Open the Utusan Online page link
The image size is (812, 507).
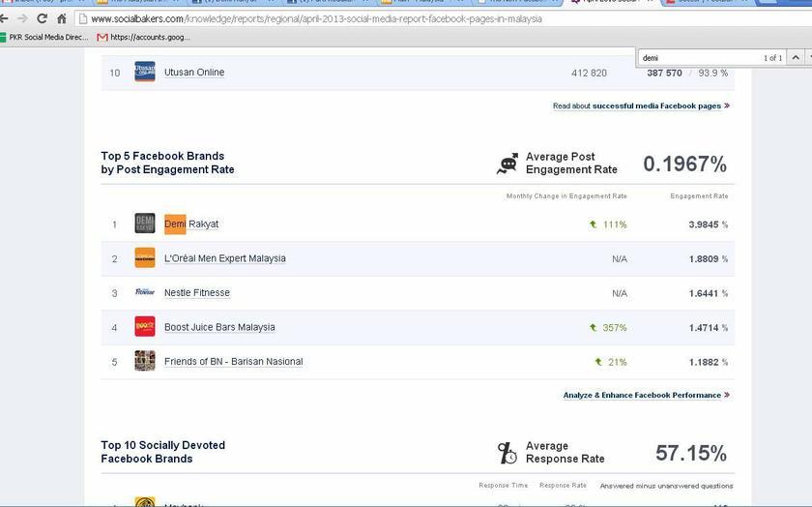194,72
